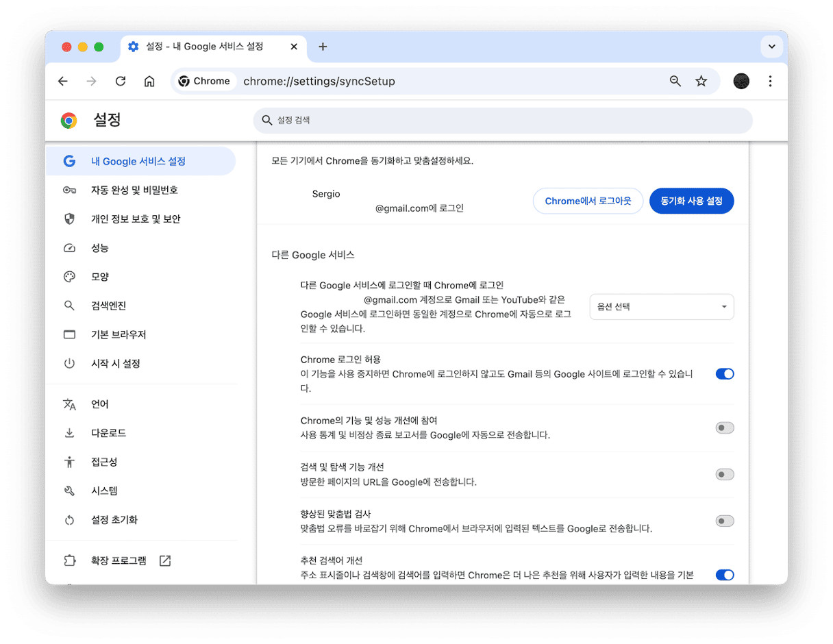Open Chrome's three-dot menu
The height and width of the screenshot is (644, 833).
point(770,82)
